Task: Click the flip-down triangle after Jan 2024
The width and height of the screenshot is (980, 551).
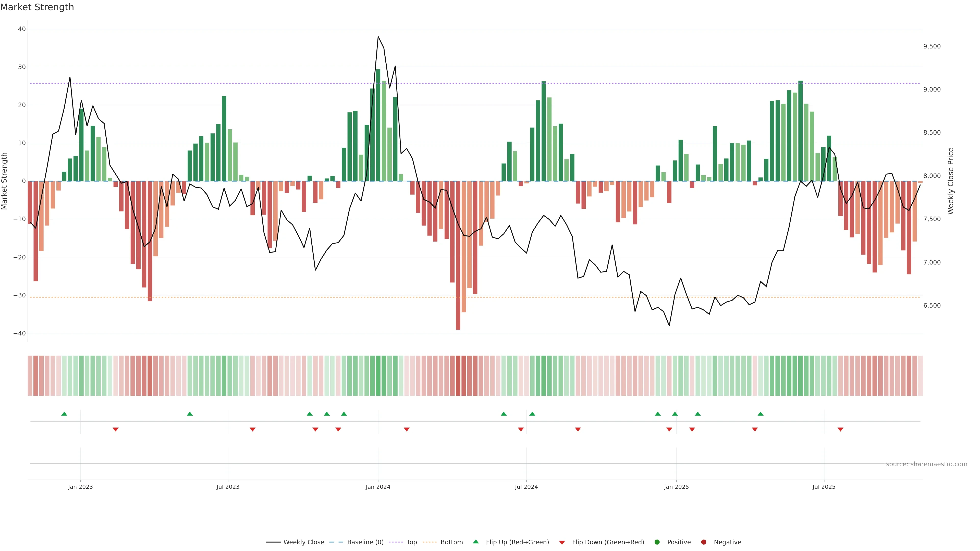Action: [407, 429]
